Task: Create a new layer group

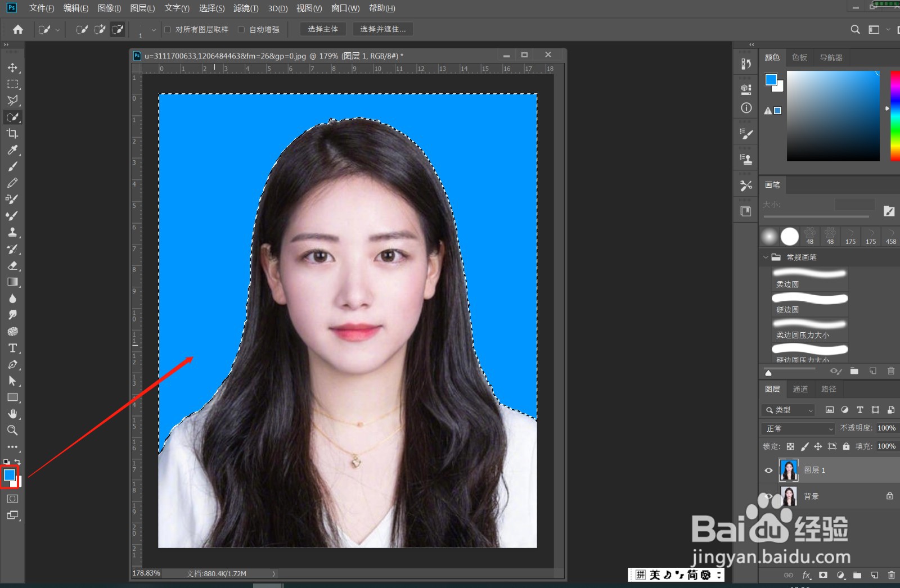Action: [857, 575]
